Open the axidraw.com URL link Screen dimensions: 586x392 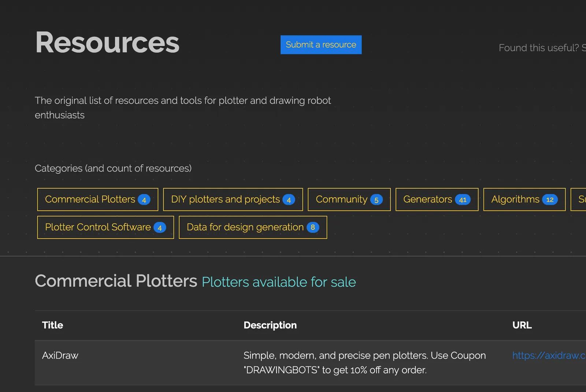(x=549, y=355)
